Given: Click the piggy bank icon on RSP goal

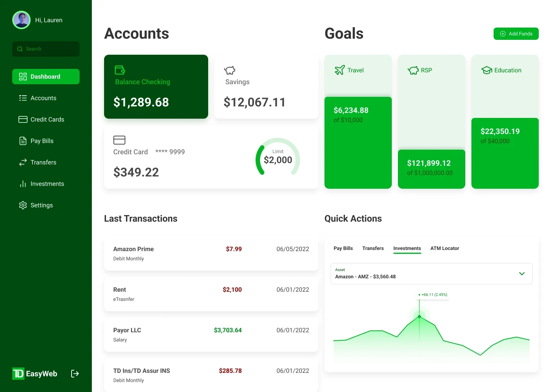Looking at the screenshot, I should (413, 70).
